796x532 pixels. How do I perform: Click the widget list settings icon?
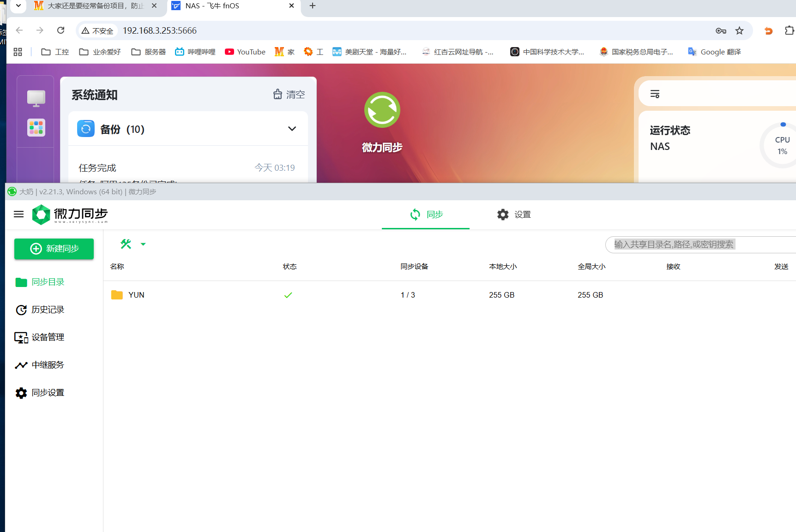coord(655,94)
